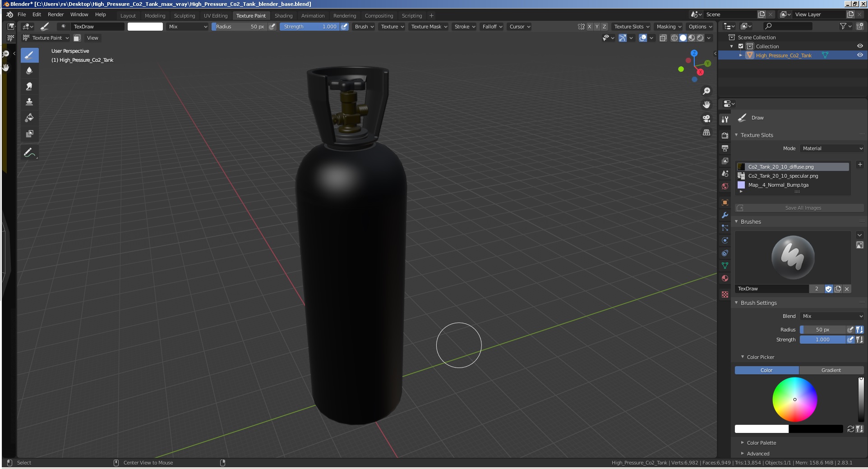868x469 pixels.
Task: Open the File menu
Action: click(22, 14)
